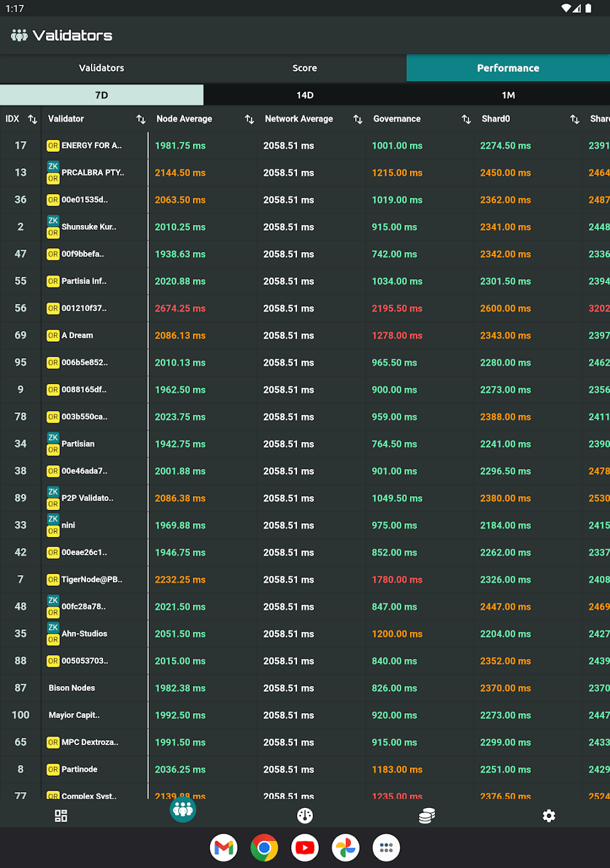Tap the OR badge beside ENERGY FOR A..
Screen dimensions: 610x868
(52, 146)
